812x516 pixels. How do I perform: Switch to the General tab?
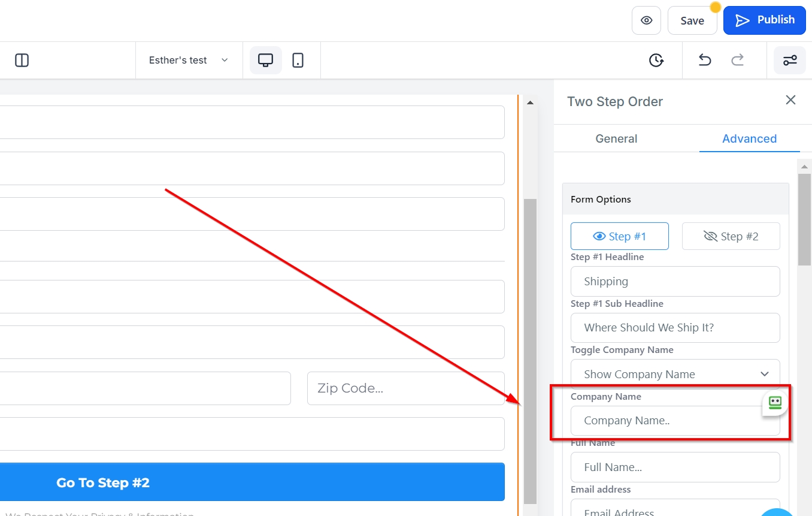616,138
